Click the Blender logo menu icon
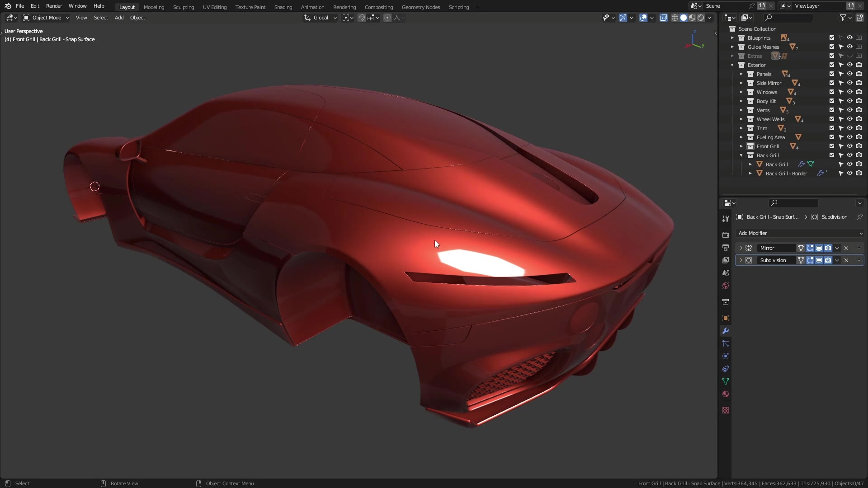 coord(8,6)
